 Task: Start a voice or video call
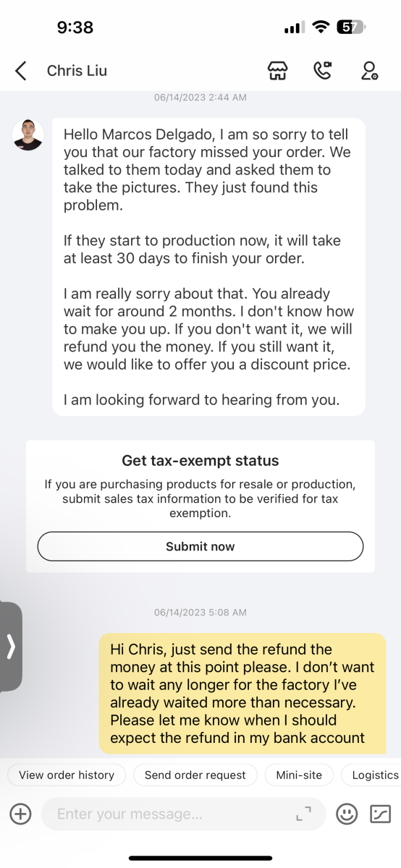click(x=322, y=70)
